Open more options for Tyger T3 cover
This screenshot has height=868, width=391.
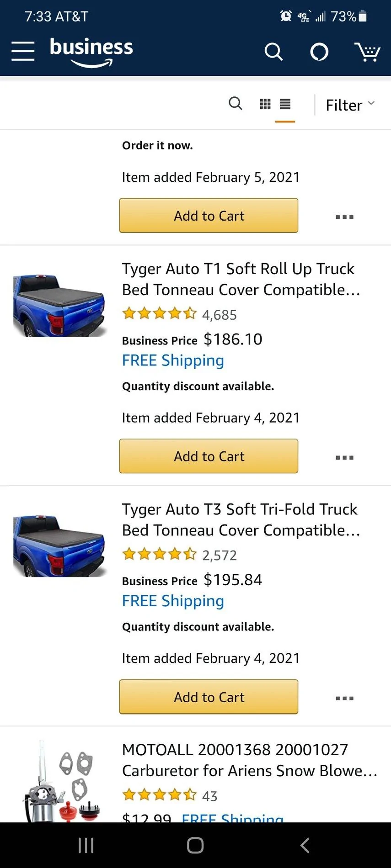(344, 698)
